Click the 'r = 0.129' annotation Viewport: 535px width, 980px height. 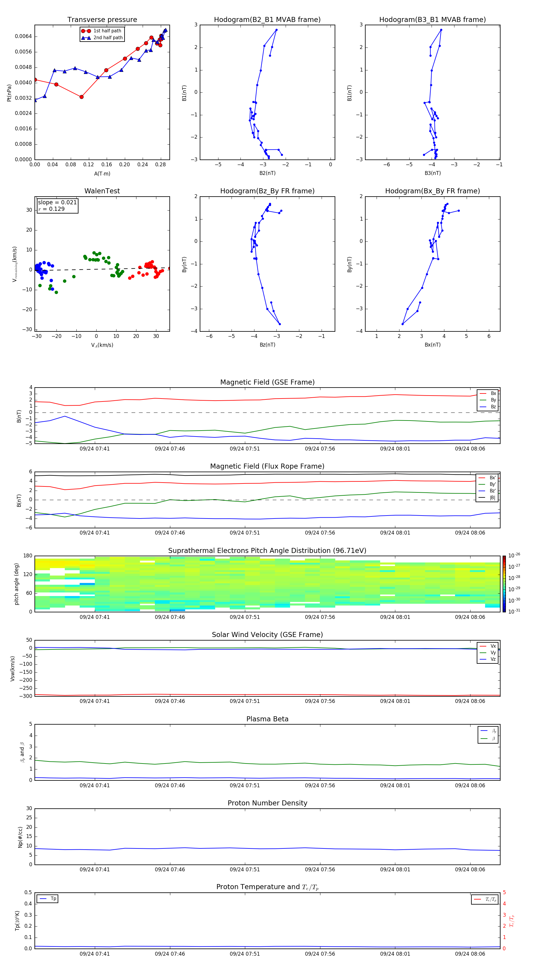[51, 209]
